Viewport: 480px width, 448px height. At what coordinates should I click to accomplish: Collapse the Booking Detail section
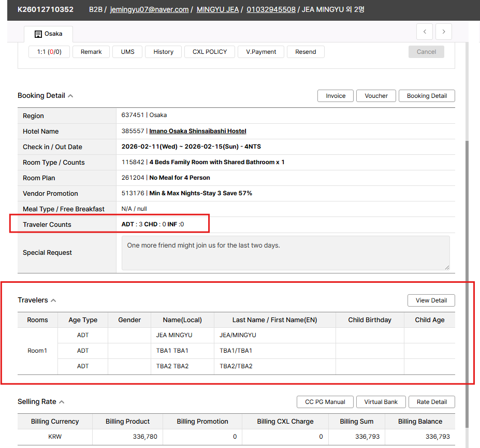[x=70, y=96]
